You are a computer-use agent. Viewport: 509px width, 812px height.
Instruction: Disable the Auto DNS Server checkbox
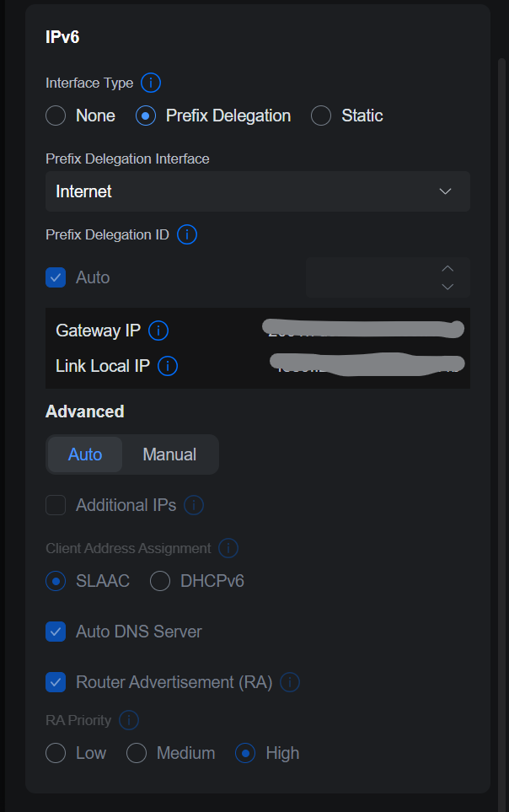56,632
